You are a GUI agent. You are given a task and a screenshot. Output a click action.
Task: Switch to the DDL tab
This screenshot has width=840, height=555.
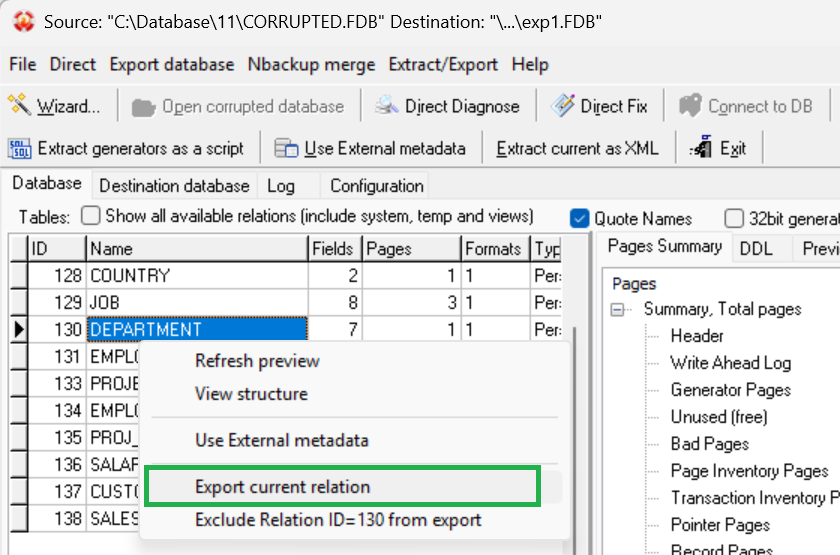pos(755,248)
